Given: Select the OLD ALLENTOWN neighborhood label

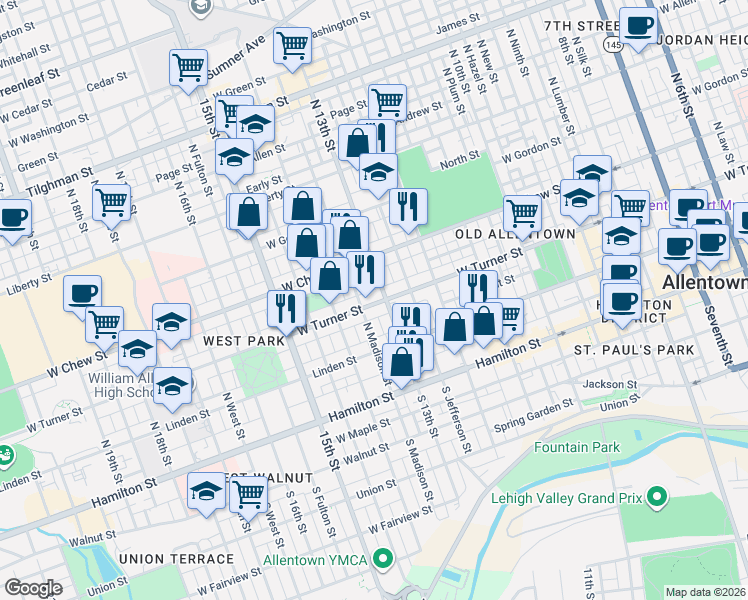Looking at the screenshot, I should pyautogui.click(x=515, y=234).
